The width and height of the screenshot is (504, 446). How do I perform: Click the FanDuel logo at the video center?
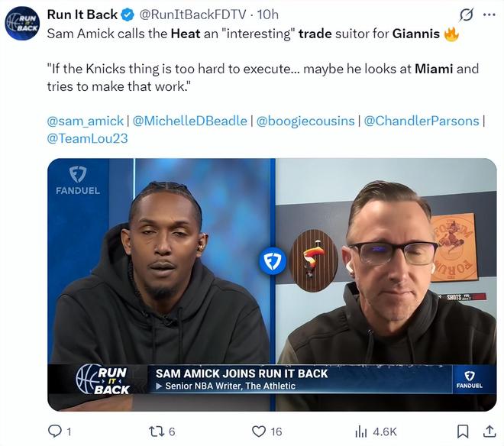click(273, 260)
